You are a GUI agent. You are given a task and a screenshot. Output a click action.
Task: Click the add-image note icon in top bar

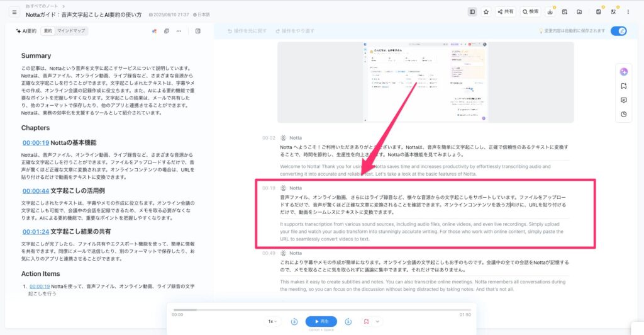point(565,12)
